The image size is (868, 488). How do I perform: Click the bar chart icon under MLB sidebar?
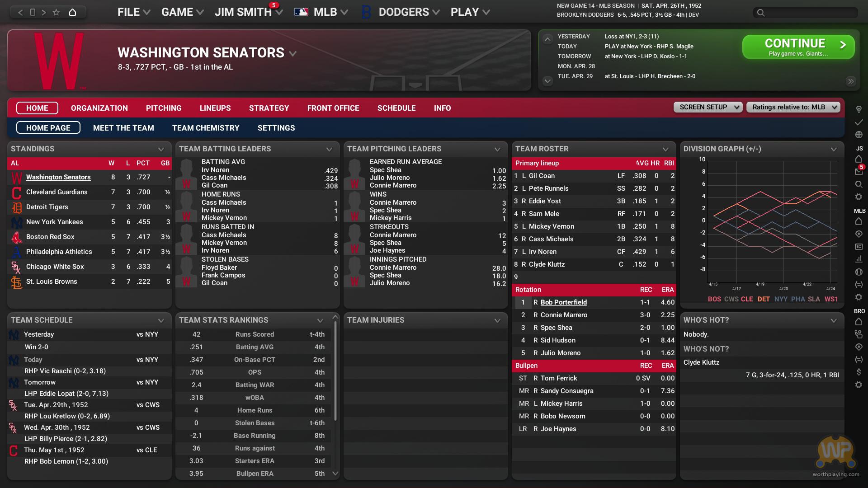(859, 259)
